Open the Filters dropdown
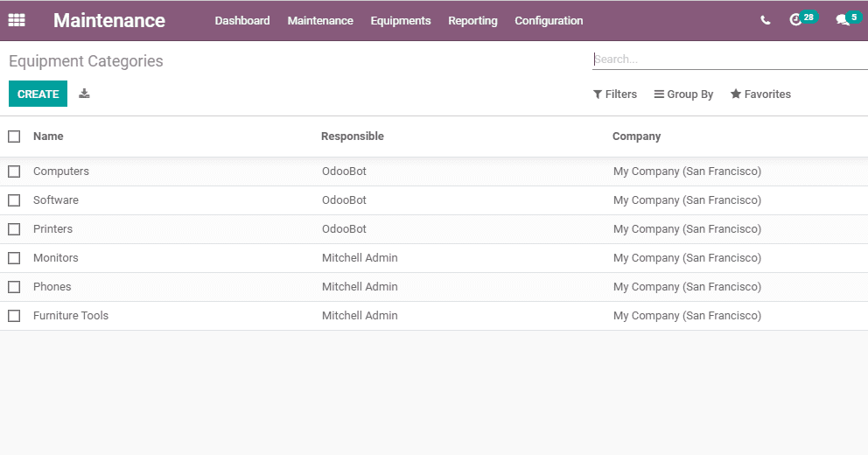 click(615, 94)
